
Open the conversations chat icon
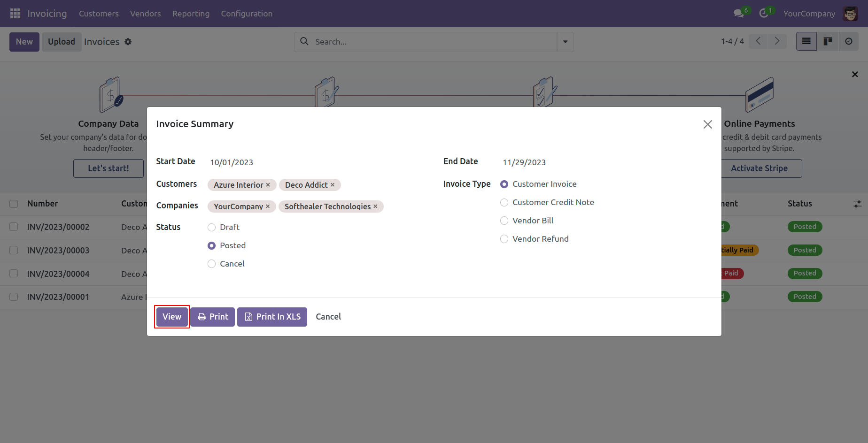(739, 14)
